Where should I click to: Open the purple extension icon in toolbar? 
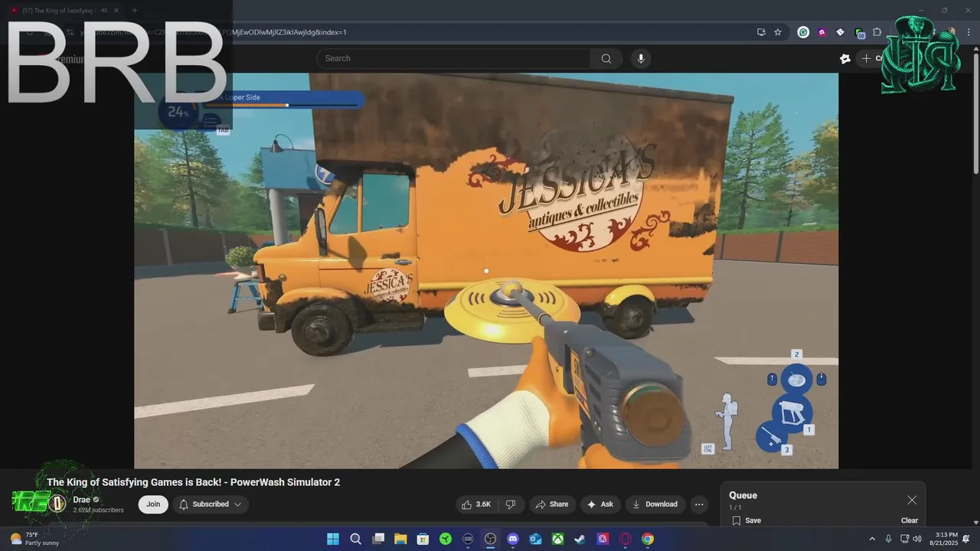coord(822,32)
